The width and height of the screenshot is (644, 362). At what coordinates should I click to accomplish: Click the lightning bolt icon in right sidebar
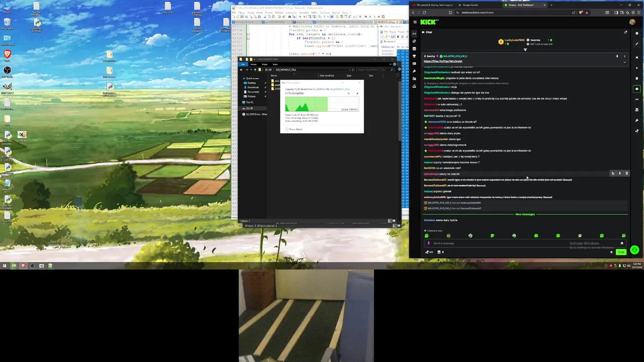pos(637,68)
